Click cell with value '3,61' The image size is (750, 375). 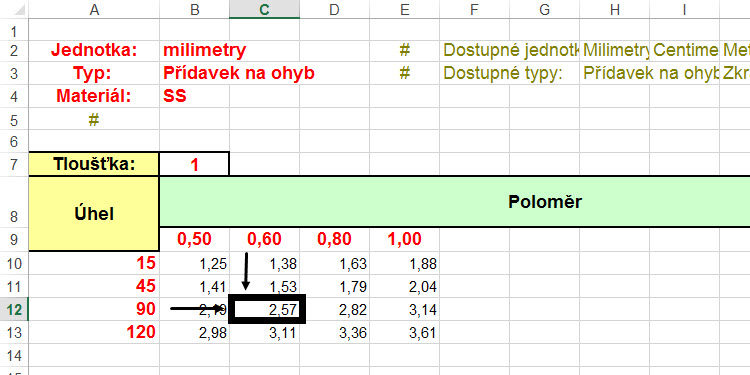coord(405,332)
